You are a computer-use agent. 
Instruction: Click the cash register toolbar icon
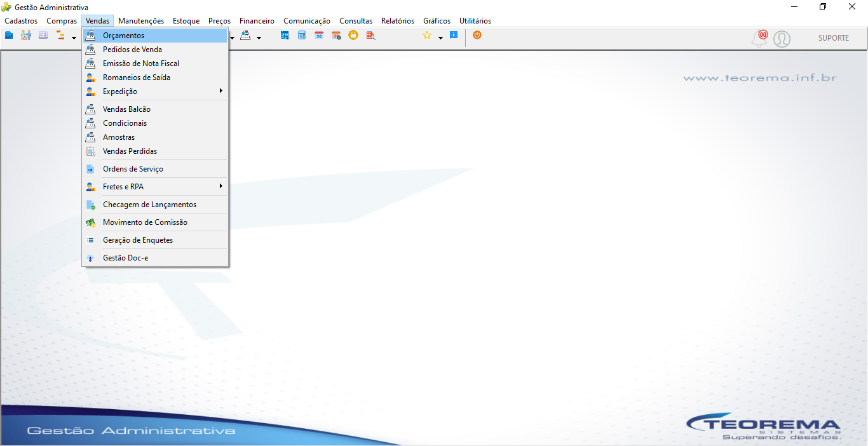[x=245, y=36]
